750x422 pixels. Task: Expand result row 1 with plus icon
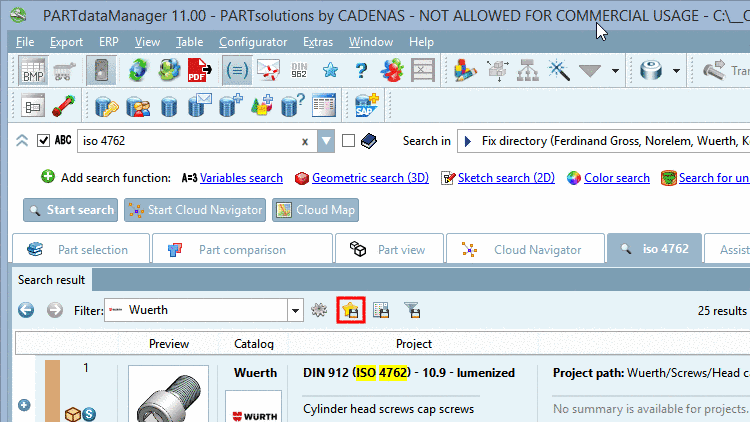(24, 405)
